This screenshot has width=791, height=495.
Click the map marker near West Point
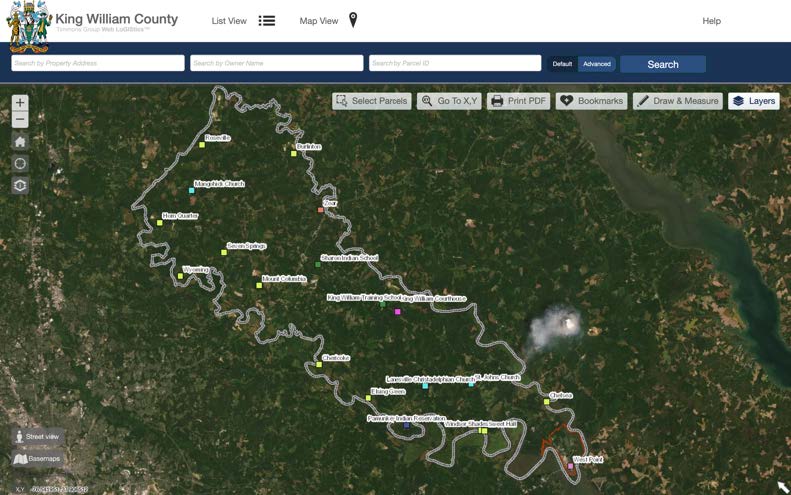[x=571, y=466]
